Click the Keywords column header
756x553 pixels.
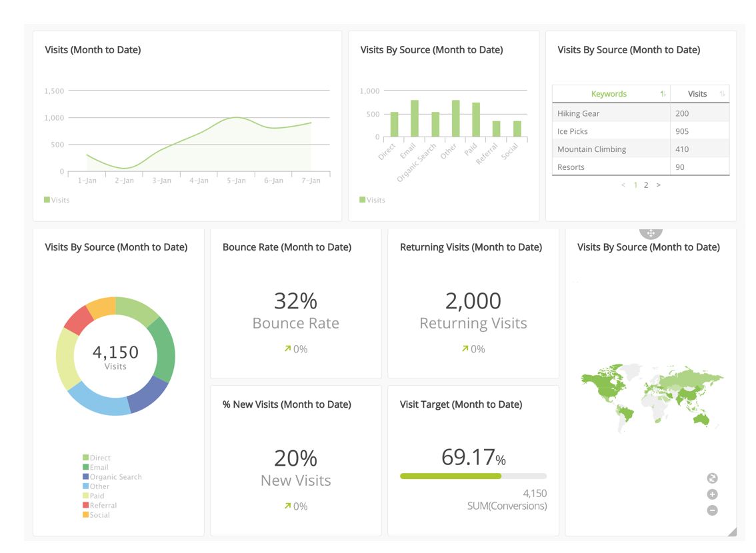point(609,93)
